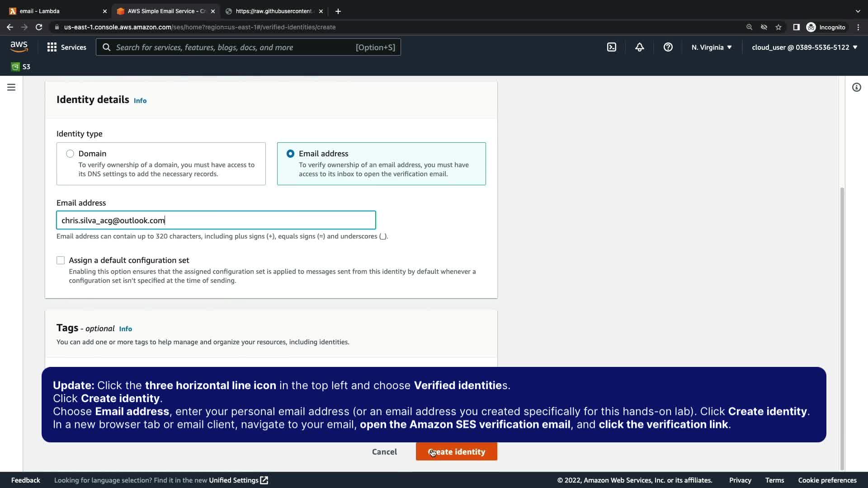Open the browser tab list chevron
The width and height of the screenshot is (868, 488).
click(858, 11)
